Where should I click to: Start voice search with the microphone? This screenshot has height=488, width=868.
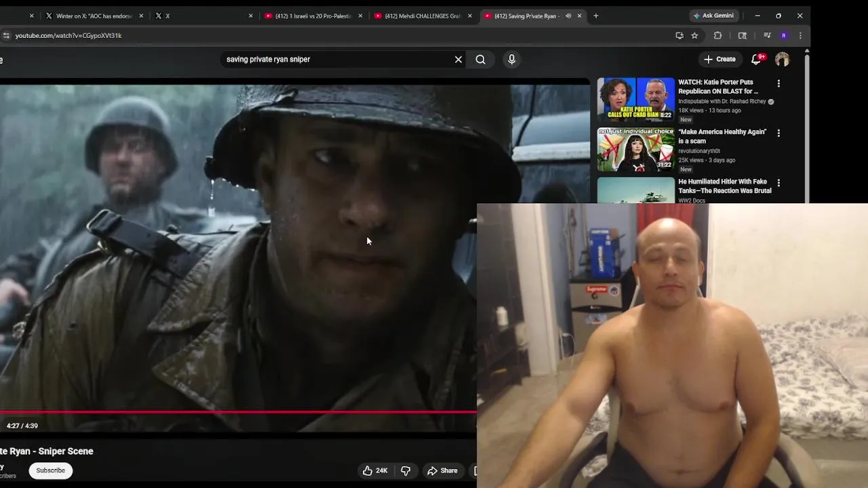512,60
